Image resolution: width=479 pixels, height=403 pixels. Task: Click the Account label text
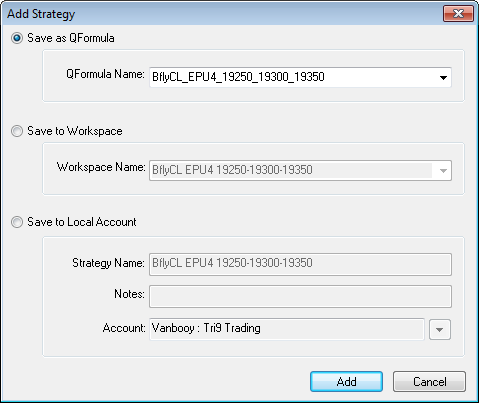124,328
